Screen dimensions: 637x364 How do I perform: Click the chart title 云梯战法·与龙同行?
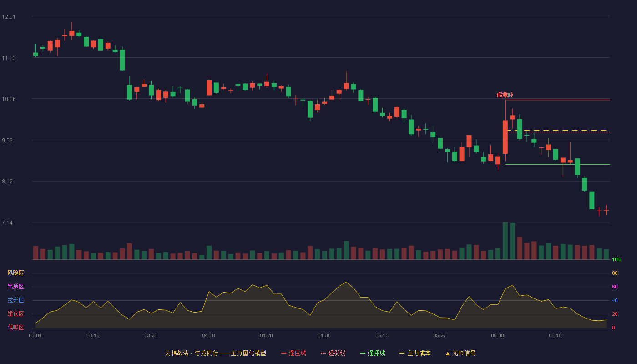pos(192,353)
